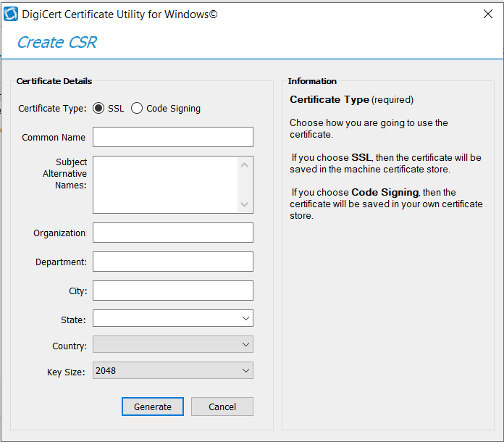Click the DigiCert logo icon in title bar
Image resolution: width=504 pixels, height=442 pixels.
[11, 14]
